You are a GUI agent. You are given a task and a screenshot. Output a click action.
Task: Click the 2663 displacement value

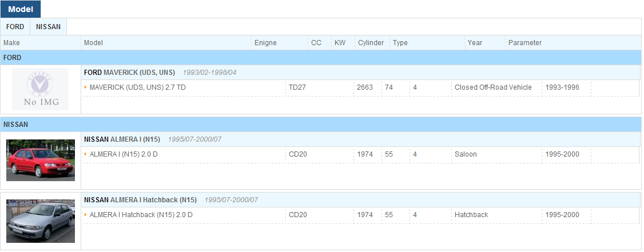(x=365, y=87)
